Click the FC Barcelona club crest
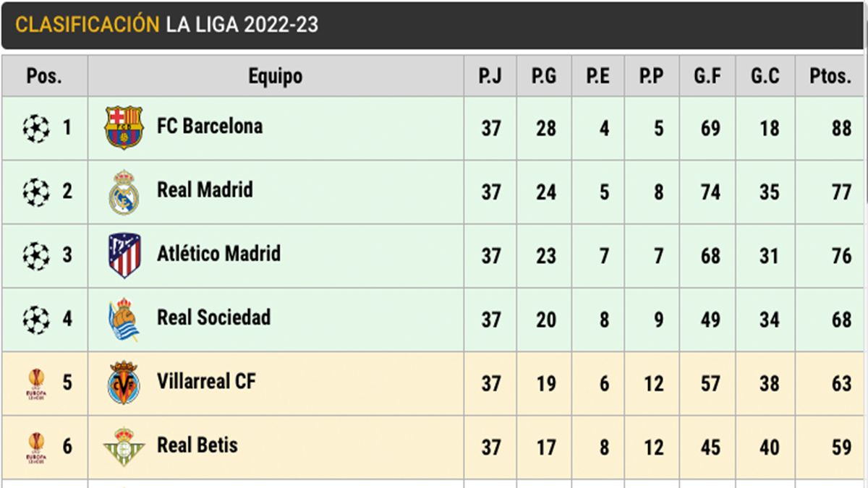 click(124, 128)
